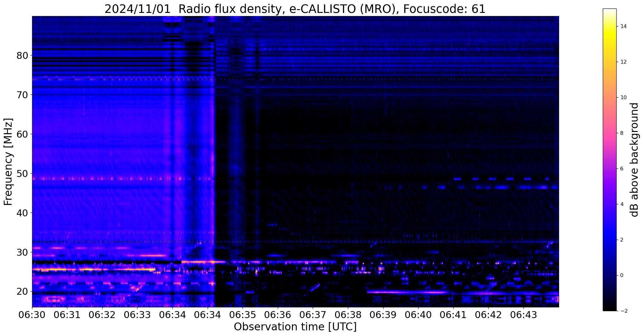The image size is (644, 336).
Task: Select the 06:40 time tick label
Action: (418, 315)
